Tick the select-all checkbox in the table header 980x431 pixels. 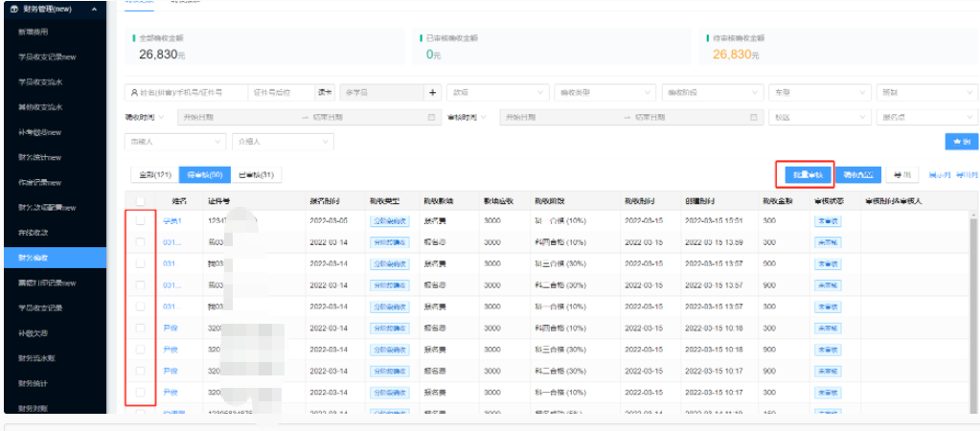pos(141,201)
